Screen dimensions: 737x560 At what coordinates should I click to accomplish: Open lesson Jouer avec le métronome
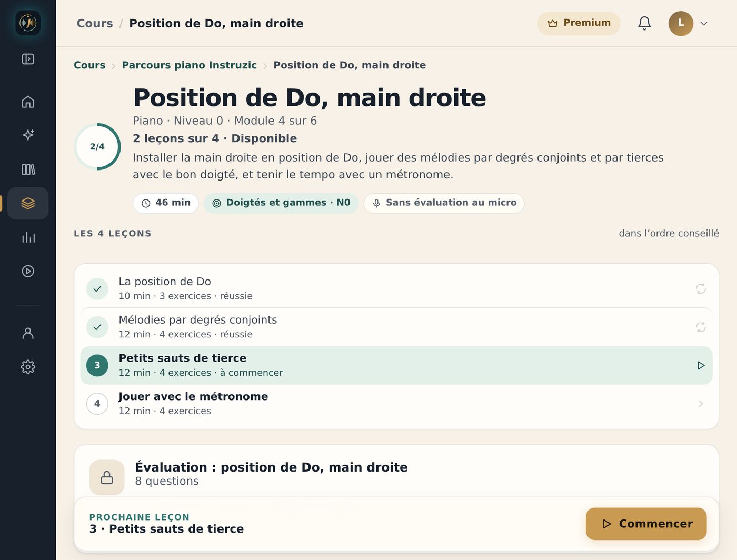[396, 404]
